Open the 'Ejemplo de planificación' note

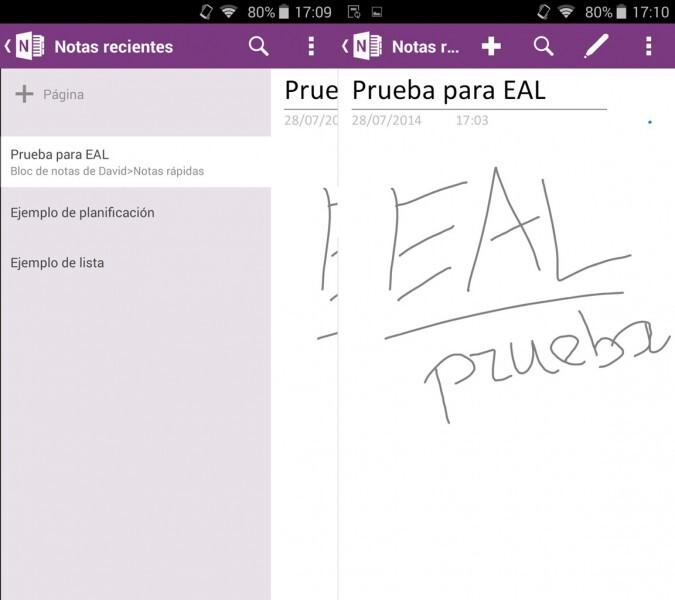(x=82, y=213)
